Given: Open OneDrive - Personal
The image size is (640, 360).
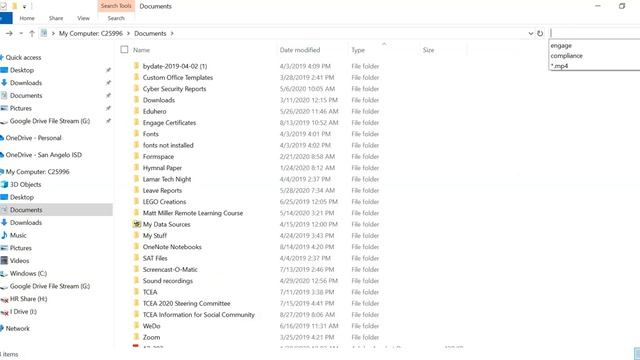Looking at the screenshot, I should point(33,138).
